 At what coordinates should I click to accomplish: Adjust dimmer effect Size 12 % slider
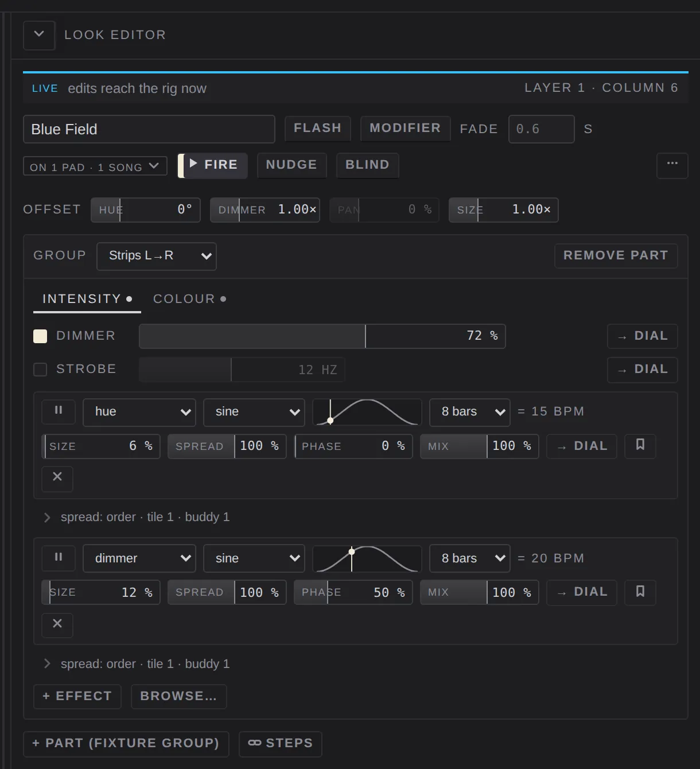point(101,593)
